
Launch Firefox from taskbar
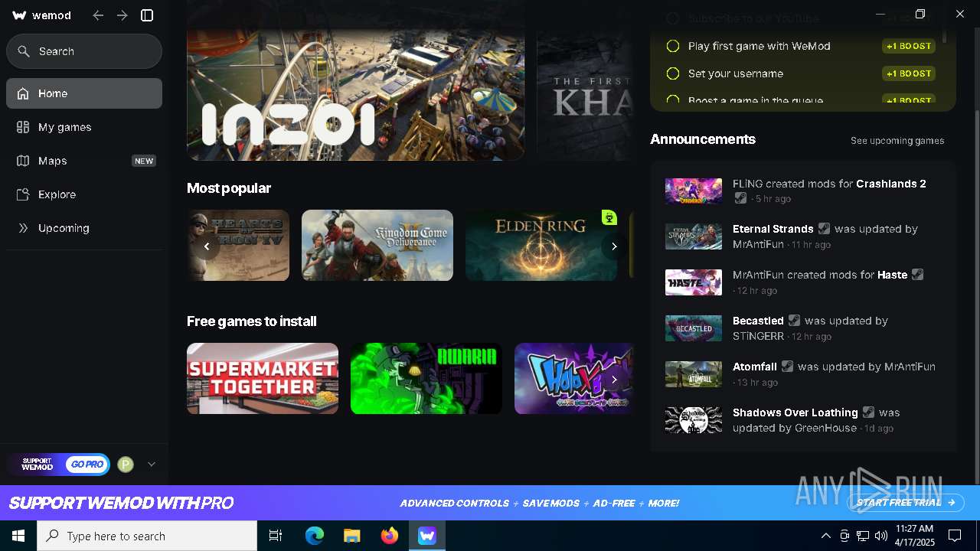[390, 536]
